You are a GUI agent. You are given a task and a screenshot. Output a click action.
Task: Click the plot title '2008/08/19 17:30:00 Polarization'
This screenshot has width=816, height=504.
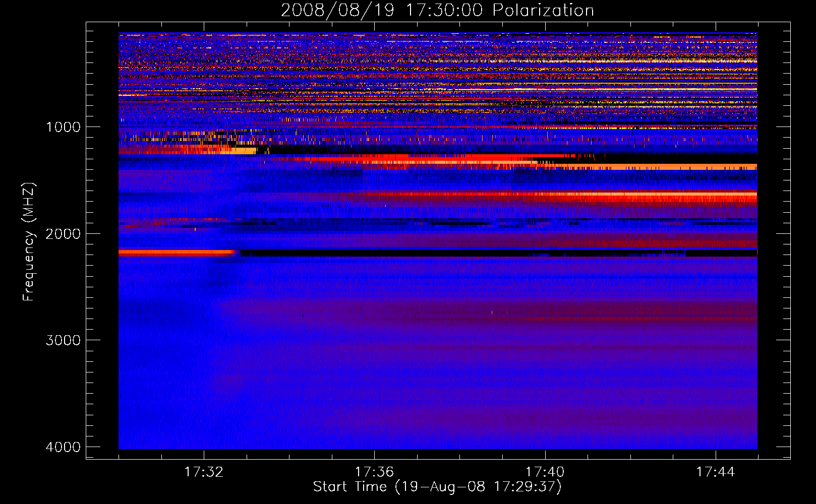coord(437,11)
